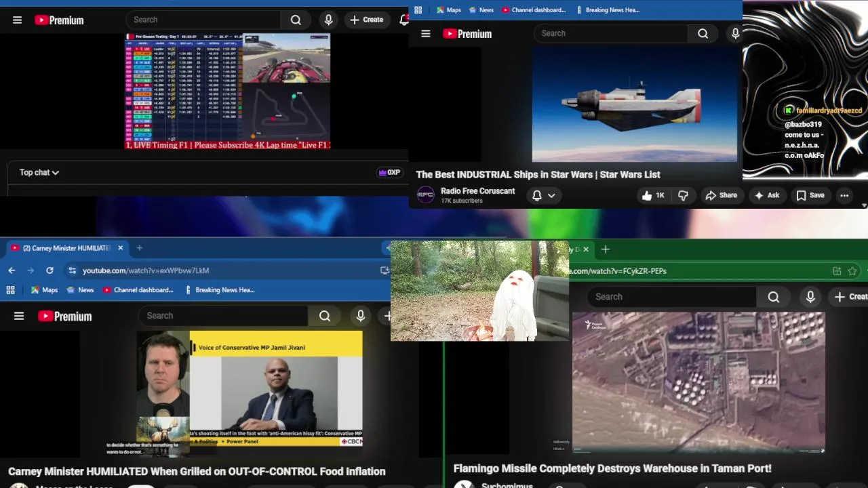Expand the Top chat dropdown
The height and width of the screenshot is (488, 868).
point(39,173)
